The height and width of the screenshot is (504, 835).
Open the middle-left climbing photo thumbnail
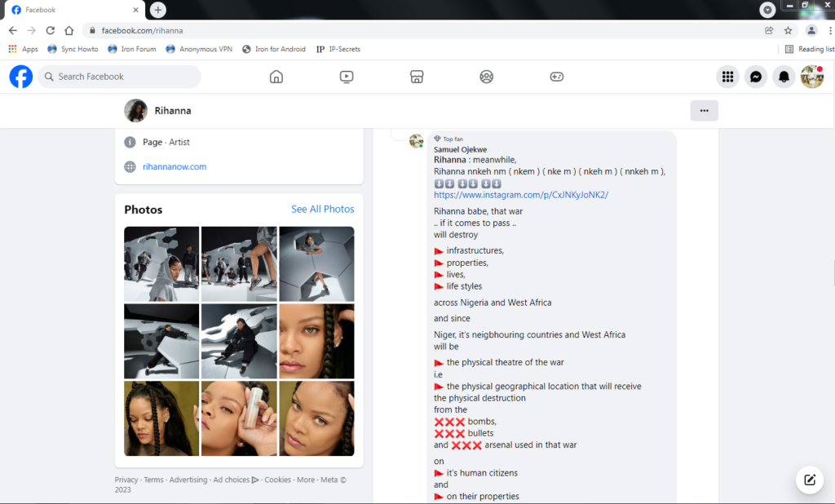[161, 342]
